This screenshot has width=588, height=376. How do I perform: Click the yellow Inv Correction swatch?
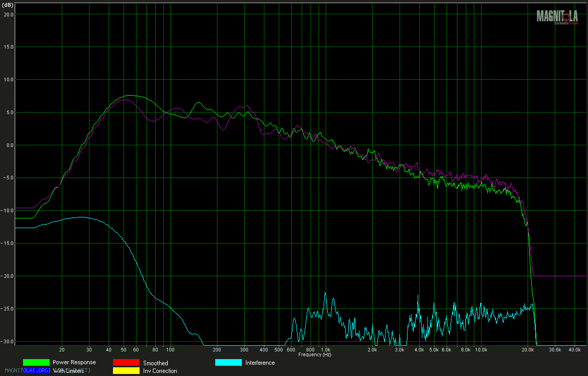[126, 370]
